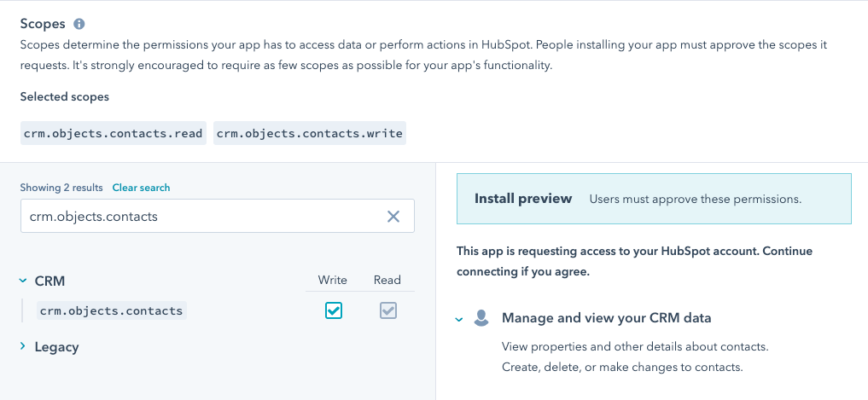Click the crm.objects.contacts scope row label
Image resolution: width=868 pixels, height=400 pixels.
112,311
